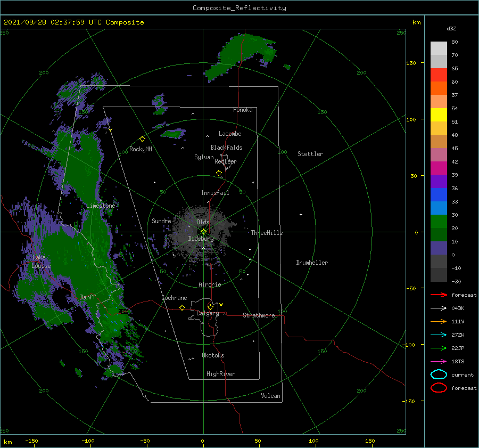
Task: Click the green 22JP arrow icon
Action: coord(439,348)
